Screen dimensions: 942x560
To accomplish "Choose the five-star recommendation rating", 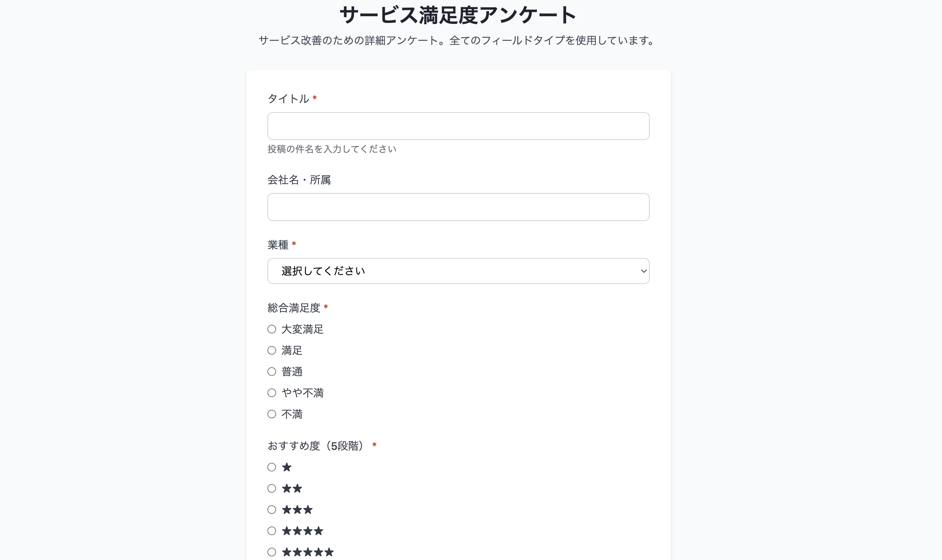I will [272, 551].
